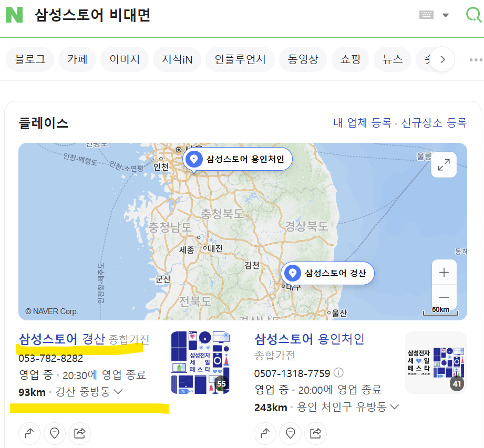Show 삼성스토어 용인처인 location pin

[291, 433]
